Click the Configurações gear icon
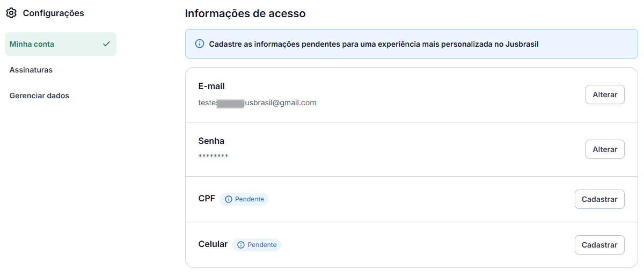This screenshot has width=644, height=276. tap(11, 13)
